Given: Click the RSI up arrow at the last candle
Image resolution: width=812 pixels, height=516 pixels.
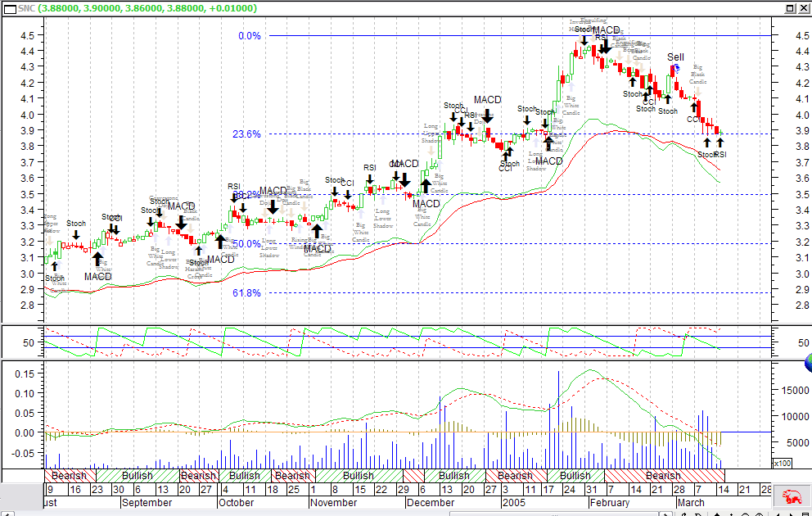Looking at the screenshot, I should [720, 143].
